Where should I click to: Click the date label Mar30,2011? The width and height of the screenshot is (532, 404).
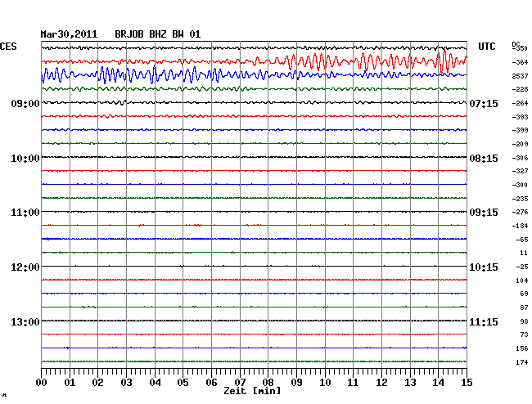69,34
